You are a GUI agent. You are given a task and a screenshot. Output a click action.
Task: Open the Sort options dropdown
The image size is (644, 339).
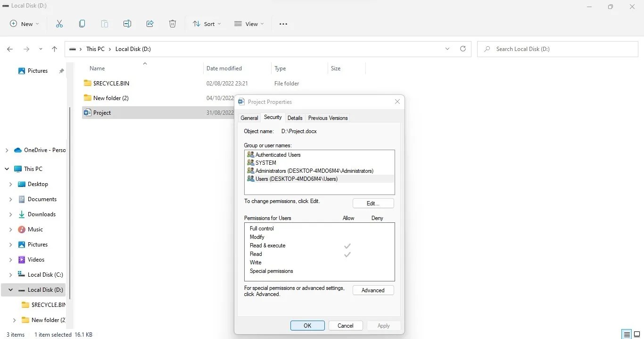point(206,24)
